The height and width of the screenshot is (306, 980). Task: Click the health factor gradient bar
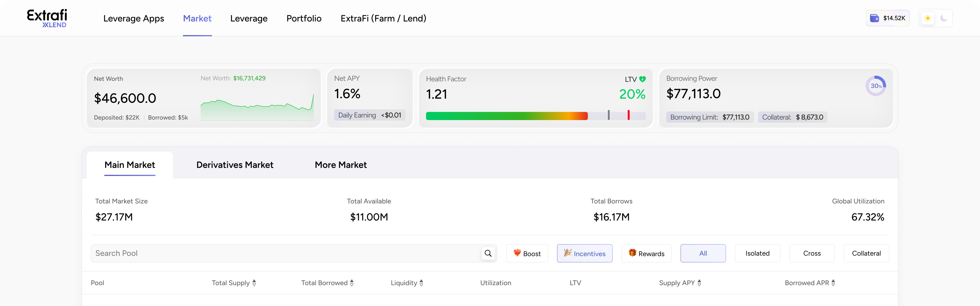[507, 116]
